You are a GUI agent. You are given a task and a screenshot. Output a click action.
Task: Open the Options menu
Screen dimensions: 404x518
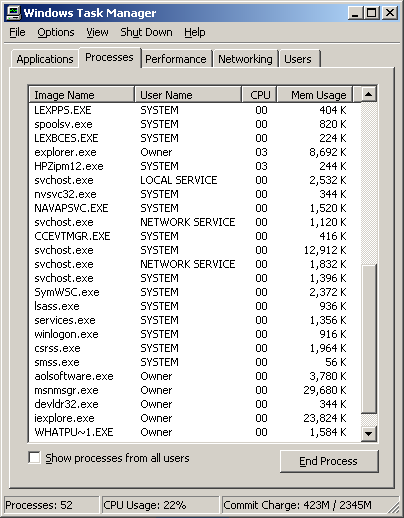[56, 32]
